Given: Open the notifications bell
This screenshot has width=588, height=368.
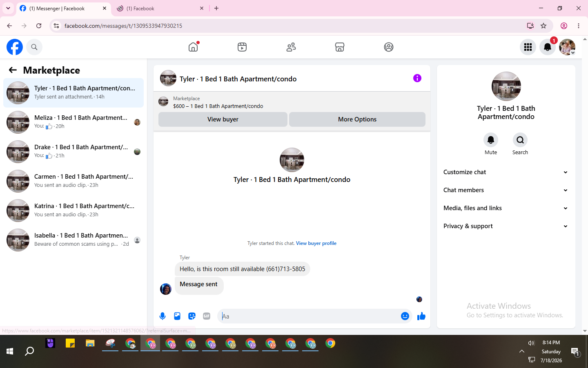Looking at the screenshot, I should pos(548,47).
